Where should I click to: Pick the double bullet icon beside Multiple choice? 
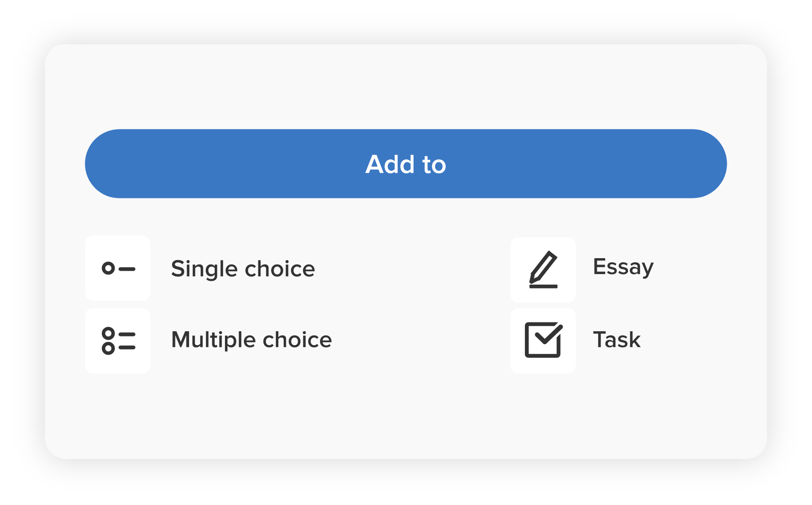tap(118, 341)
